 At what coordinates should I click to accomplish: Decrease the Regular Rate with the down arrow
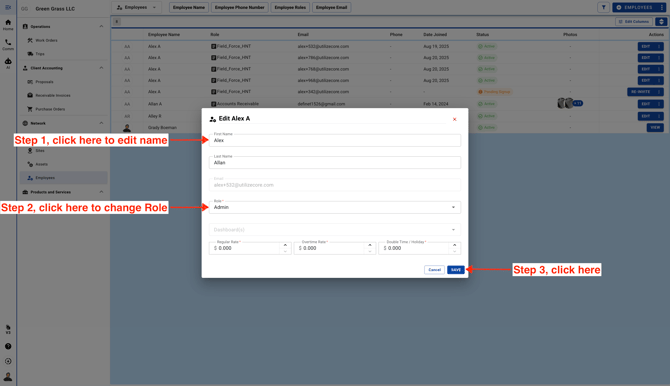[x=285, y=251]
